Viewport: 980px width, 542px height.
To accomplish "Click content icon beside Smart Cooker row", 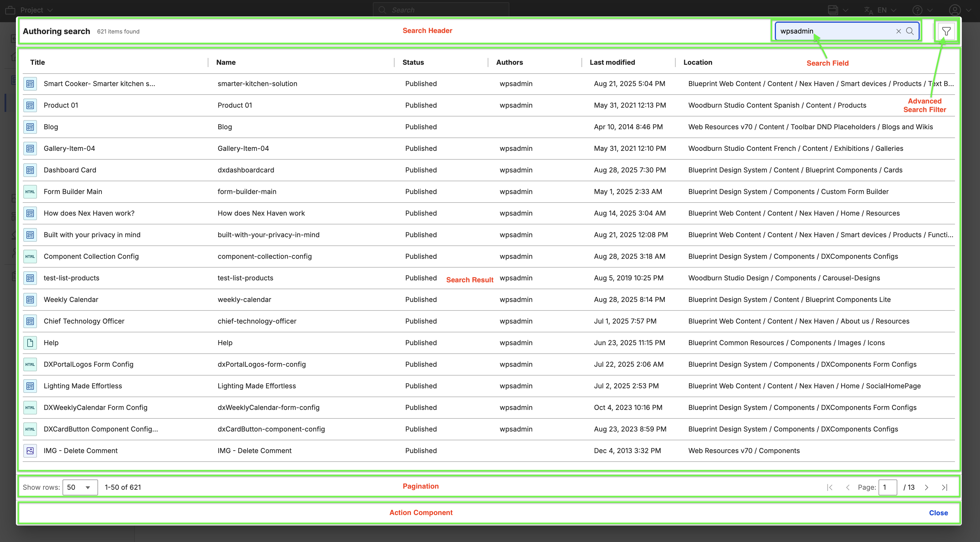I will pyautogui.click(x=30, y=84).
